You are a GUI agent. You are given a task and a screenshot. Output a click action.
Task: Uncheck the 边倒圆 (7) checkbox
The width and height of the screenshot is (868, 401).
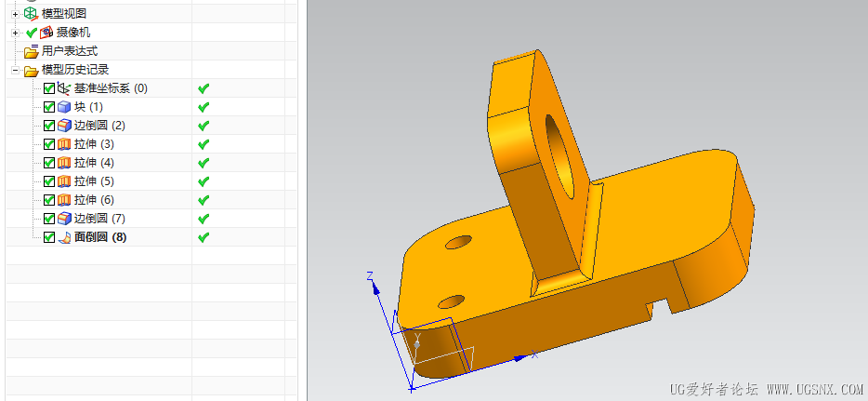pos(49,219)
